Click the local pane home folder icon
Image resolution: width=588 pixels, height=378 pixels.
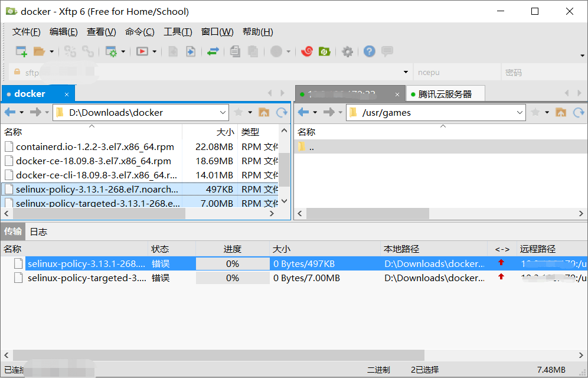(x=264, y=112)
